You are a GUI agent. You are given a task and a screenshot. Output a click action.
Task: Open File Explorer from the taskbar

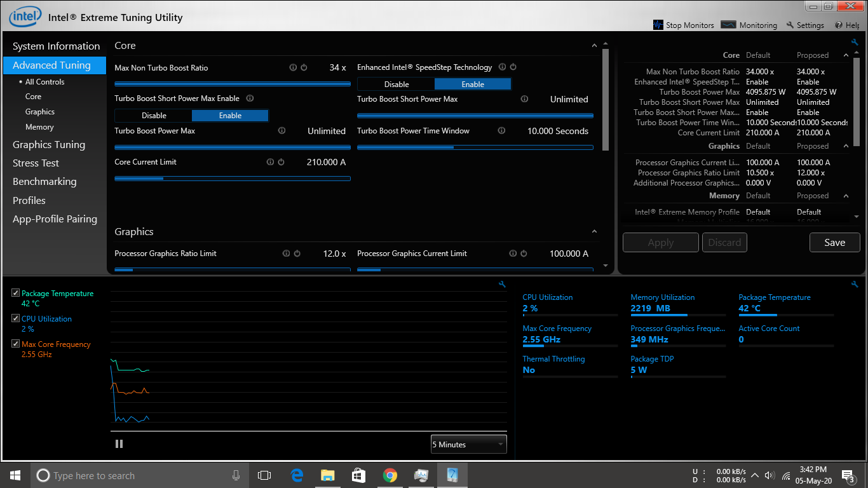[327, 475]
